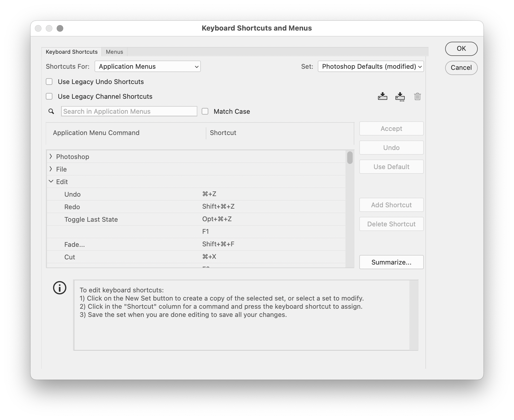Click the Summarize button
Image resolution: width=514 pixels, height=420 pixels.
391,262
